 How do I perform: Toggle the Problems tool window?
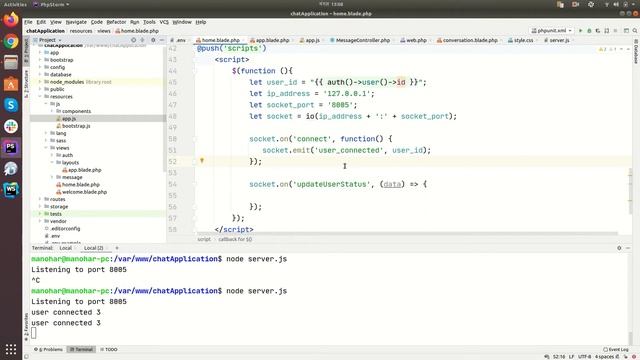49,349
